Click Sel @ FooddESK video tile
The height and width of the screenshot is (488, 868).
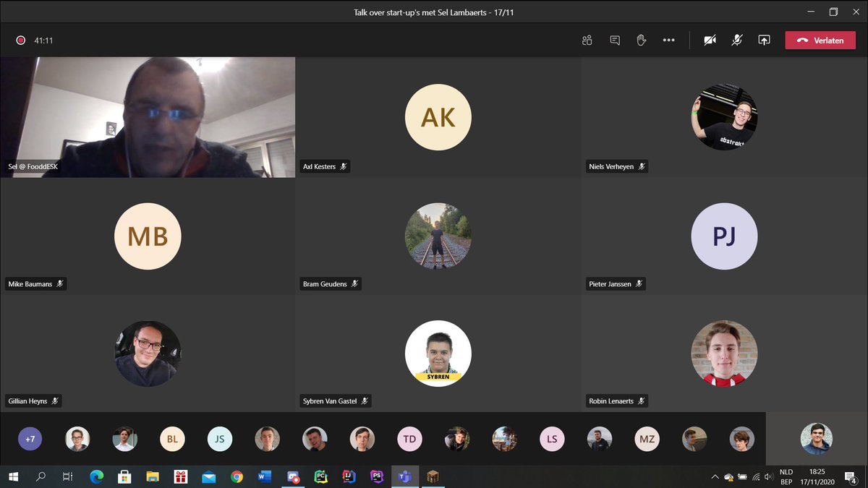tap(148, 117)
